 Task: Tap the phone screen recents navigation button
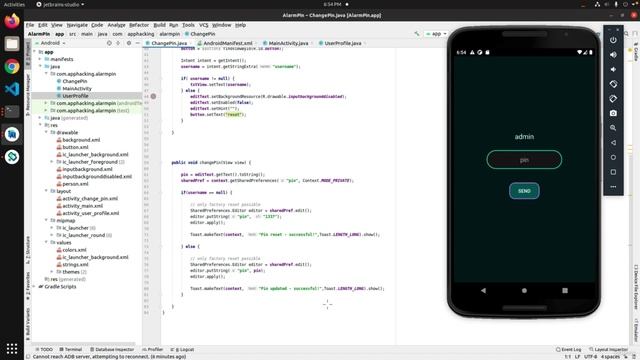[565, 291]
